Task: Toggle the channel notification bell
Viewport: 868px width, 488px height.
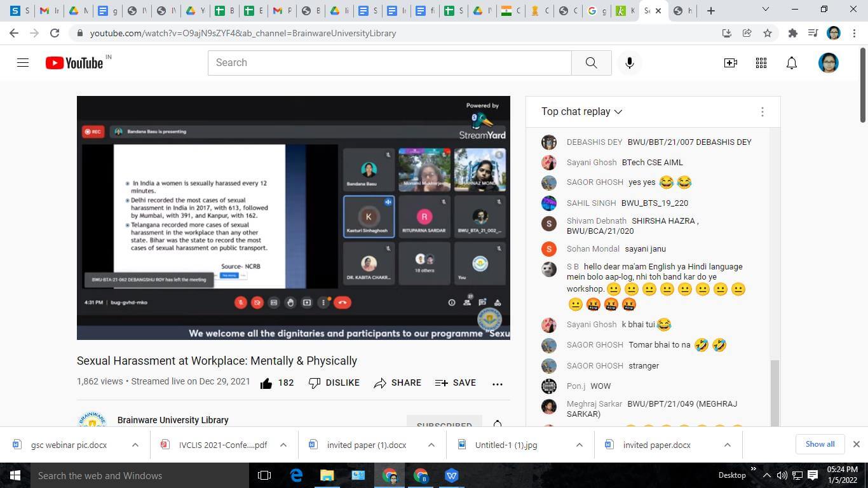Action: 498,424
